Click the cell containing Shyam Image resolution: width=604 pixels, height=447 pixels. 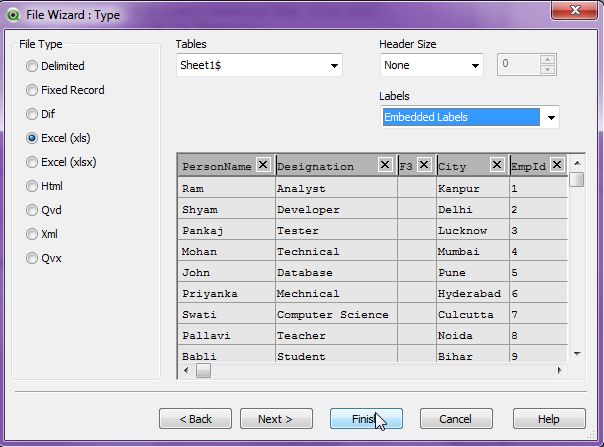227,210
